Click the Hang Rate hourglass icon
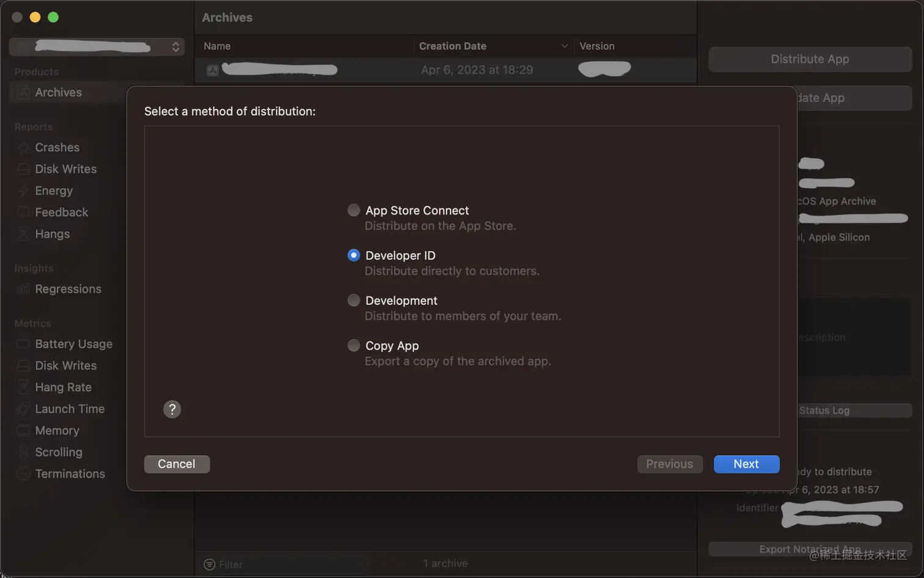Viewport: 924px width, 578px height. click(23, 387)
